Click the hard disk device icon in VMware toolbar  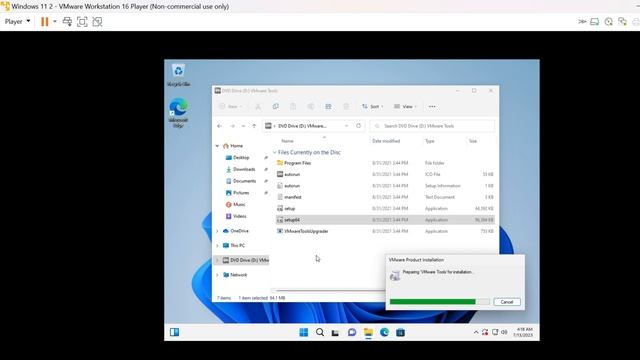pyautogui.click(x=595, y=22)
